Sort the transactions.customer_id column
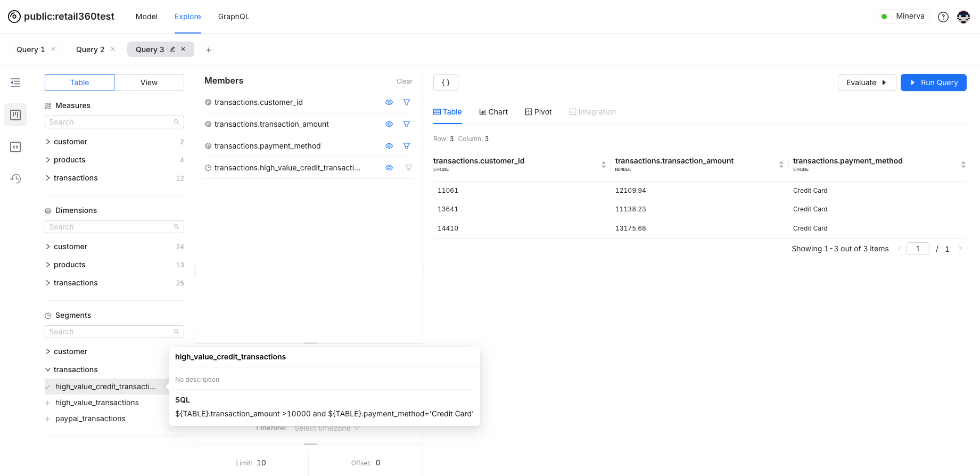 604,165
